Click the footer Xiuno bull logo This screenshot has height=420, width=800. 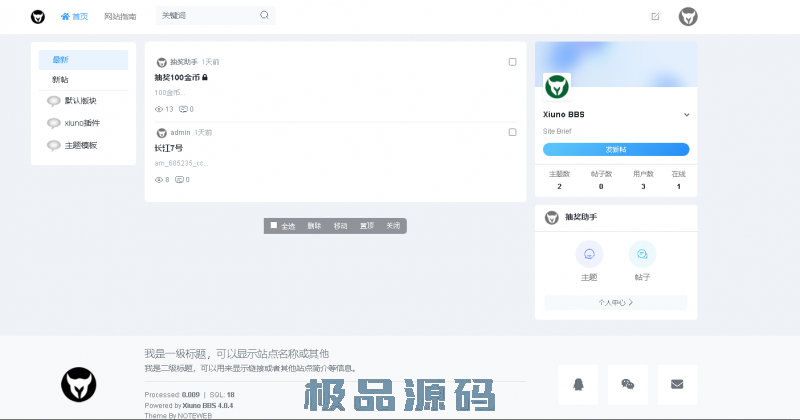pyautogui.click(x=79, y=384)
